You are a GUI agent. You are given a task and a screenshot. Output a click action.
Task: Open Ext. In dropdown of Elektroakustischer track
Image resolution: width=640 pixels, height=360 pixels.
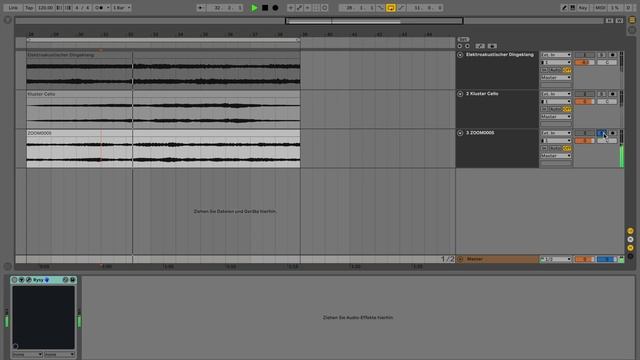(556, 55)
